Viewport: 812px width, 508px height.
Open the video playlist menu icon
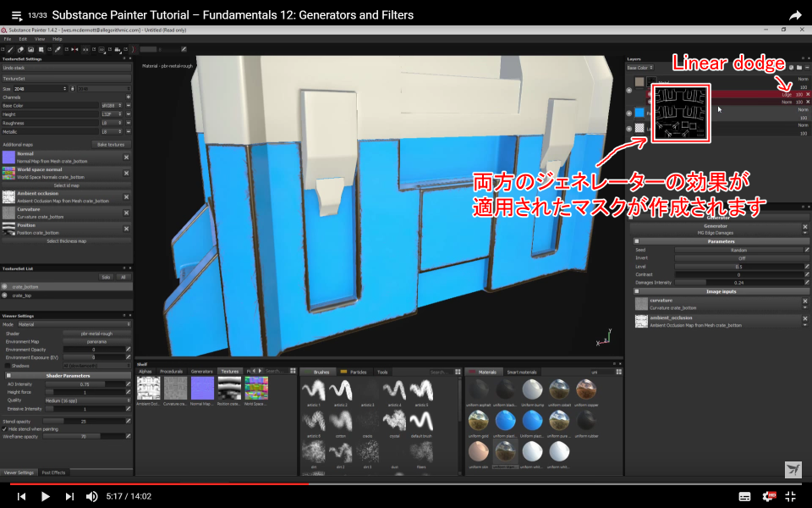point(17,15)
